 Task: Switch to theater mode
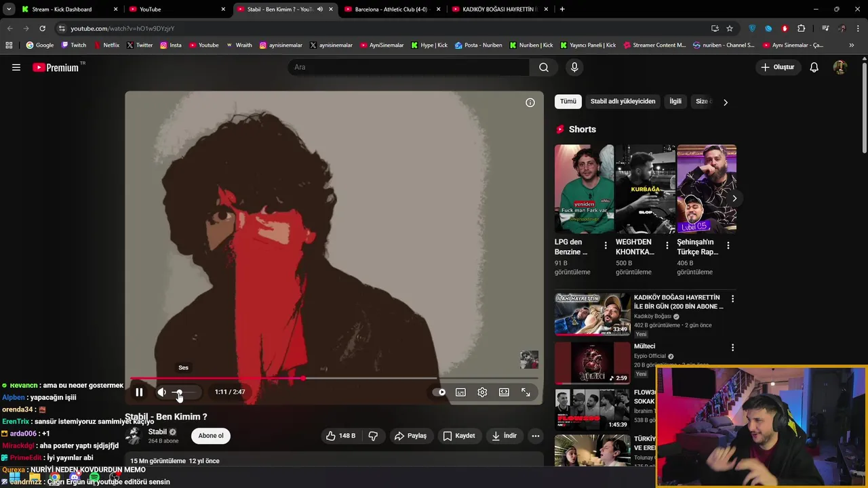[504, 392]
